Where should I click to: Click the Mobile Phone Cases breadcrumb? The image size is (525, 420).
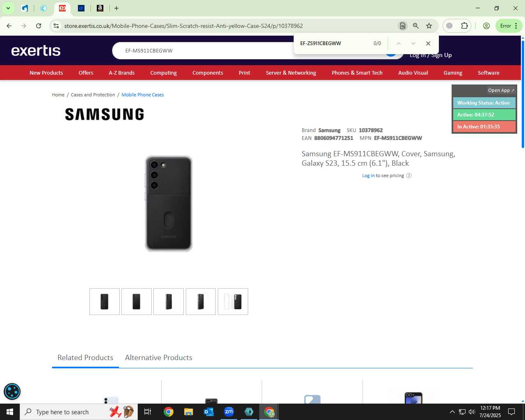coord(143,95)
